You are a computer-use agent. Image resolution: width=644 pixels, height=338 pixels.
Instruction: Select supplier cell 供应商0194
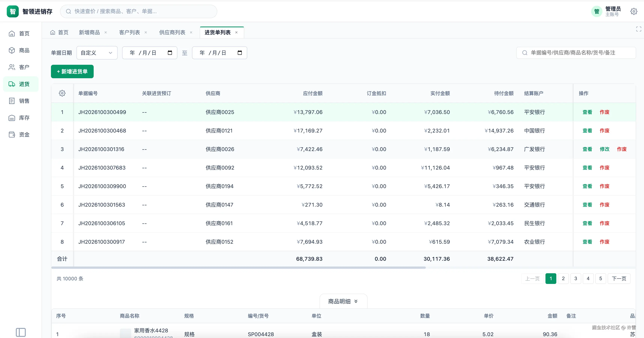pyautogui.click(x=220, y=186)
